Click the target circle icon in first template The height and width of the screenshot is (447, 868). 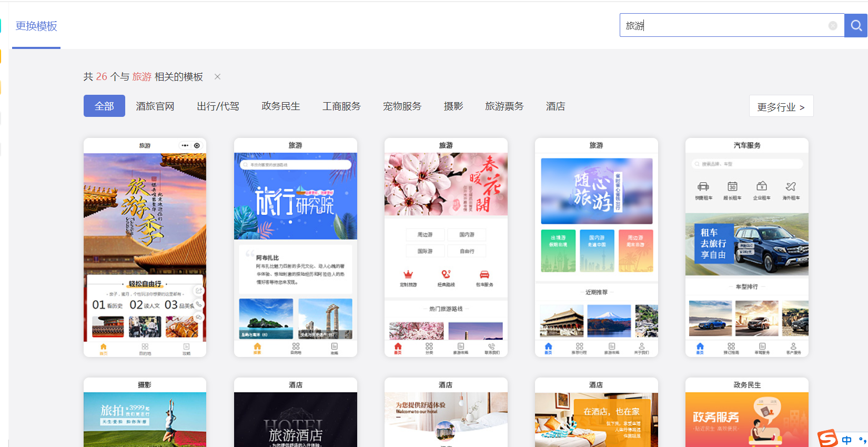197,145
